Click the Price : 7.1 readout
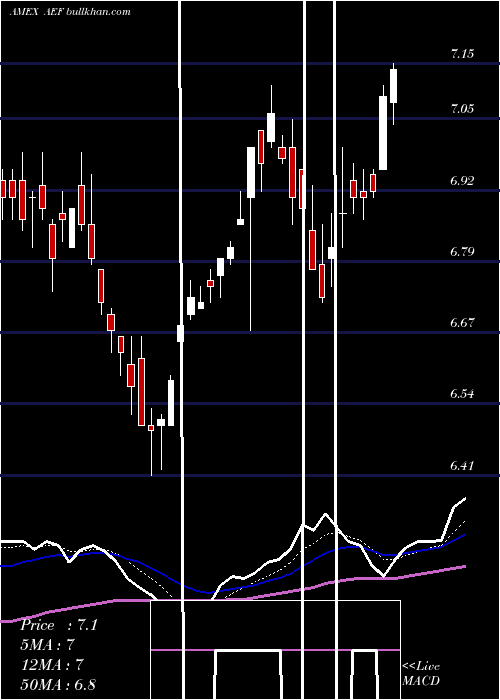Screen dimensions: 500x700 [x=59, y=625]
